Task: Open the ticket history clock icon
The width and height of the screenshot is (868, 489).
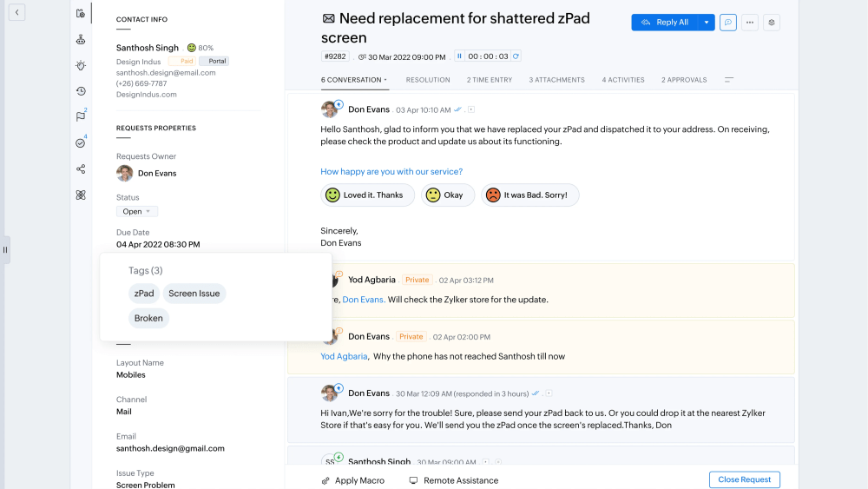Action: click(81, 91)
